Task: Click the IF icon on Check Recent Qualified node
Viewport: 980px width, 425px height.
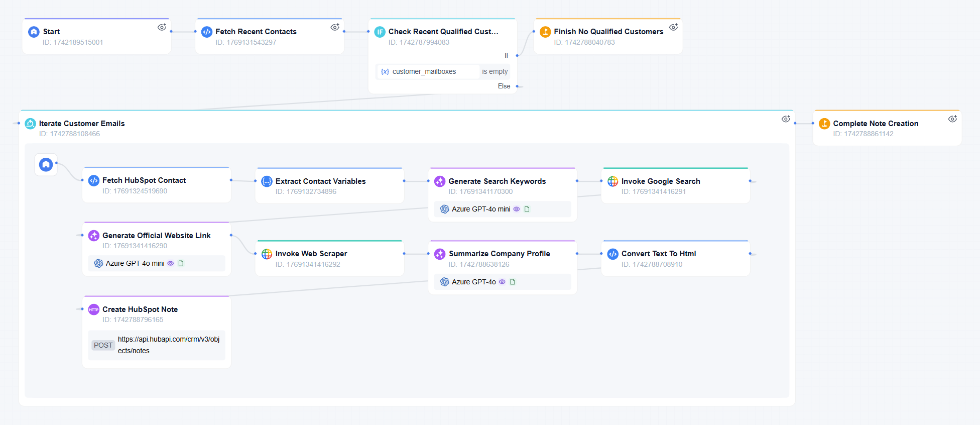Action: coord(380,32)
